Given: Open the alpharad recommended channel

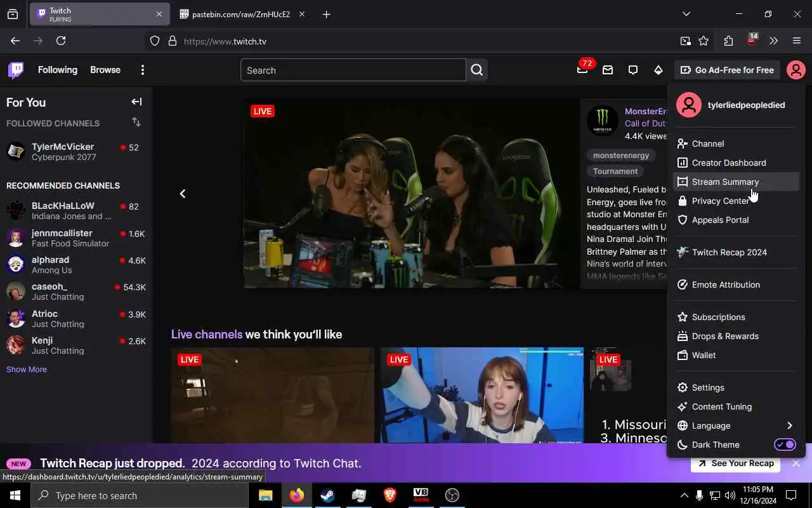Looking at the screenshot, I should coord(76,265).
